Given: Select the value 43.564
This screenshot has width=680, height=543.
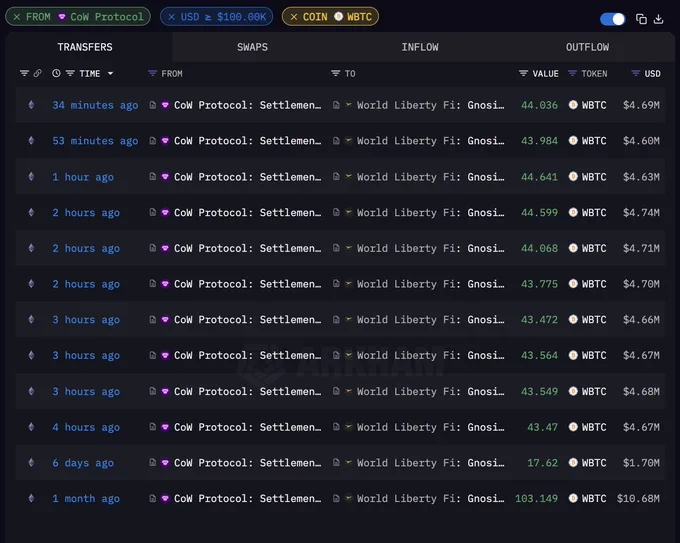Looking at the screenshot, I should (x=539, y=356).
